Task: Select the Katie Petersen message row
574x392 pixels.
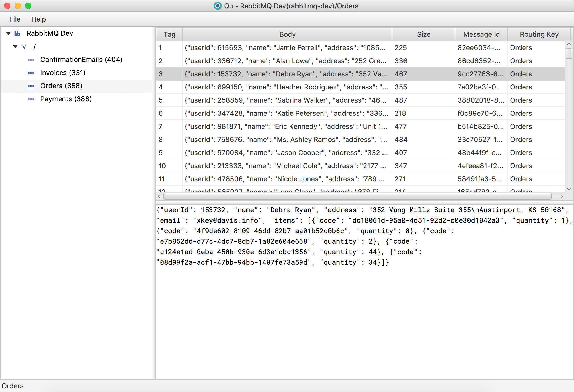Action: [x=360, y=113]
